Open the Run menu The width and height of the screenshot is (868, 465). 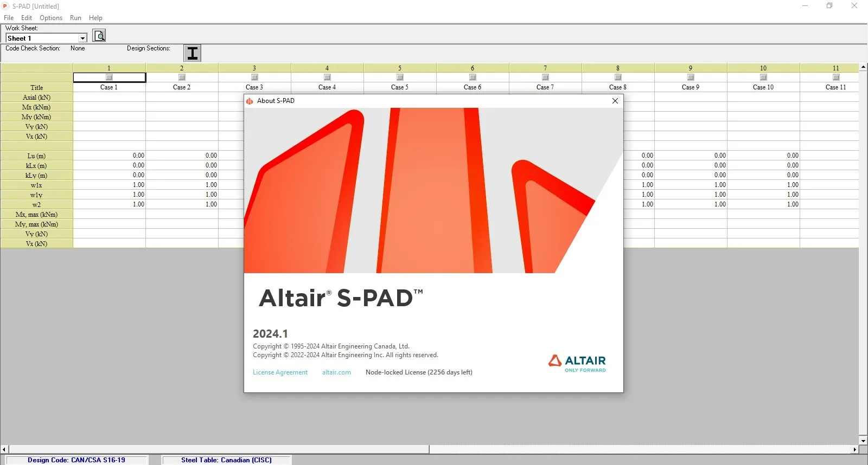coord(75,18)
